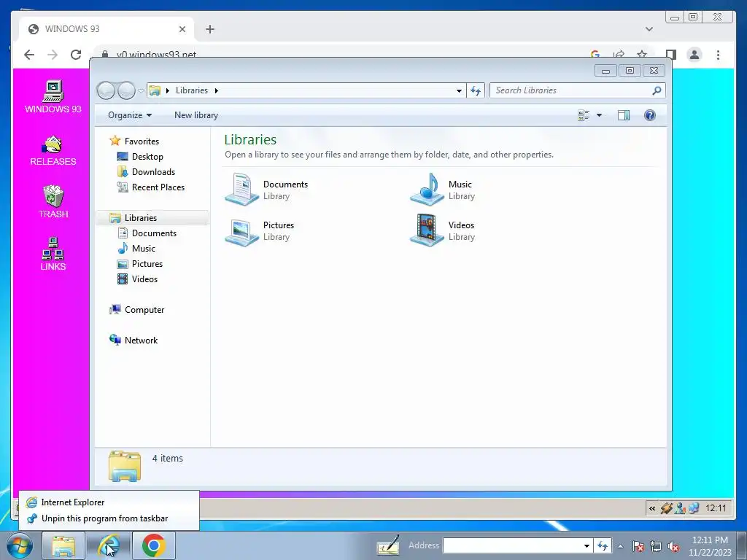The height and width of the screenshot is (560, 747).
Task: Click the New library button
Action: coord(196,115)
